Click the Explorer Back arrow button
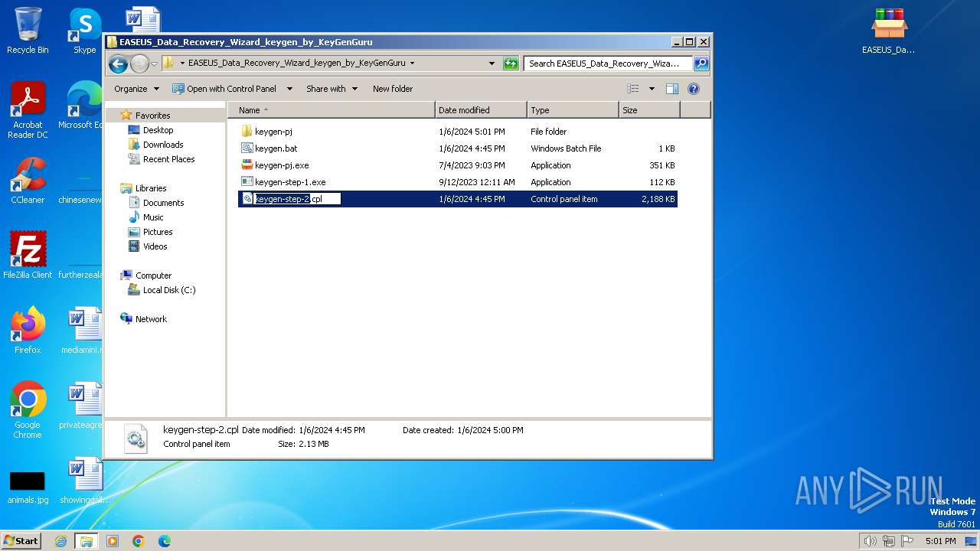The width and height of the screenshot is (980, 551). point(118,64)
